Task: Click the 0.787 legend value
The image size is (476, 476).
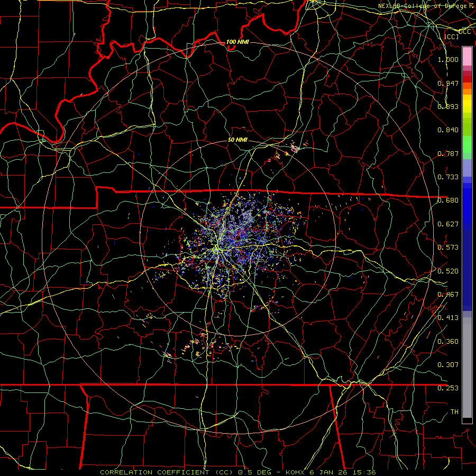Action: click(x=448, y=153)
